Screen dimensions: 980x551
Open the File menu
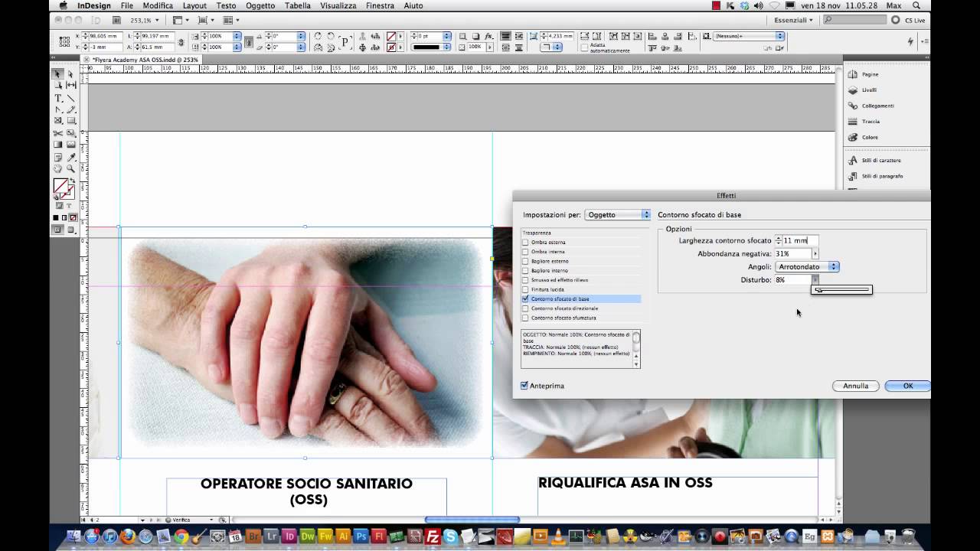[x=127, y=5]
